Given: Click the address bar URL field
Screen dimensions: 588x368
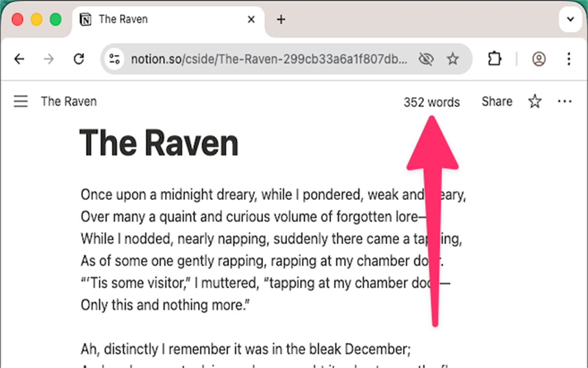Looking at the screenshot, I should [x=269, y=59].
